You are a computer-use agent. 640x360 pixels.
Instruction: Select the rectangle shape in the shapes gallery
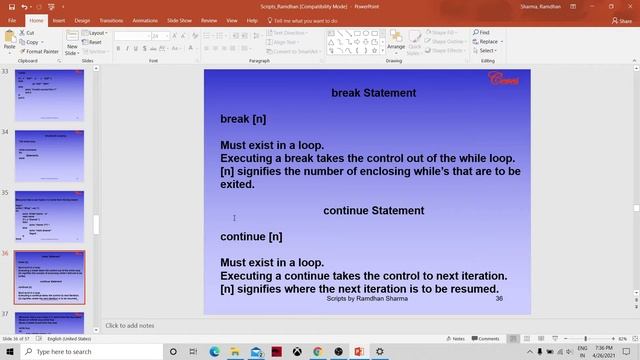tap(357, 33)
